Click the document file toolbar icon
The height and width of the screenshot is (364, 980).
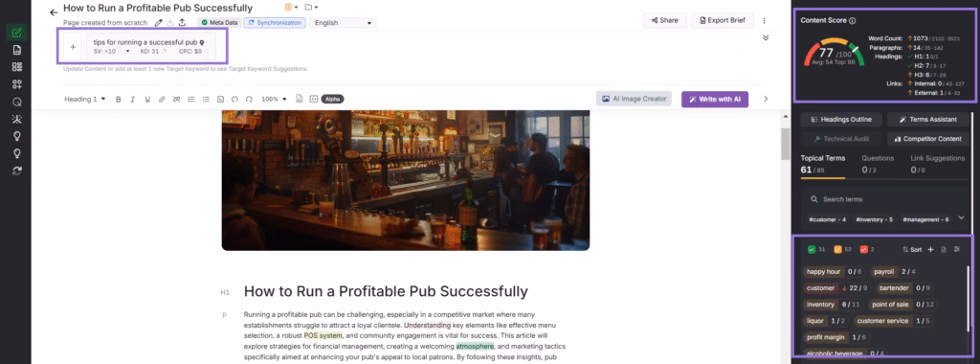(x=300, y=99)
